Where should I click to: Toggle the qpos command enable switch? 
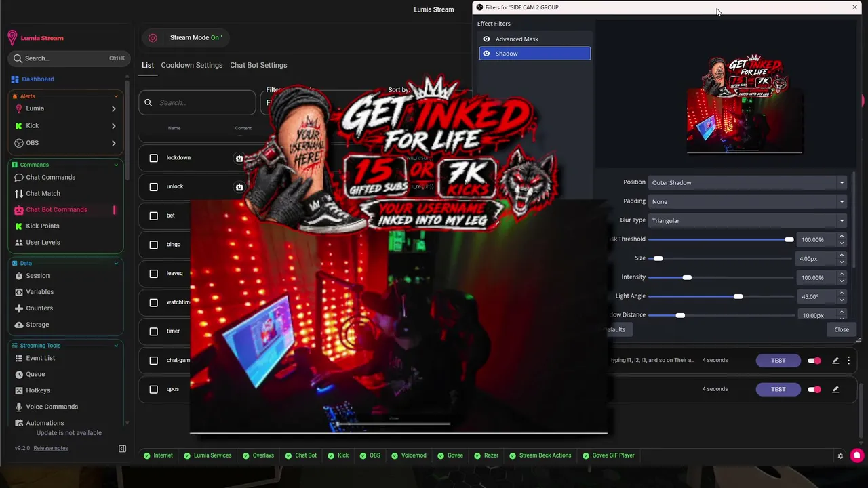click(x=814, y=390)
